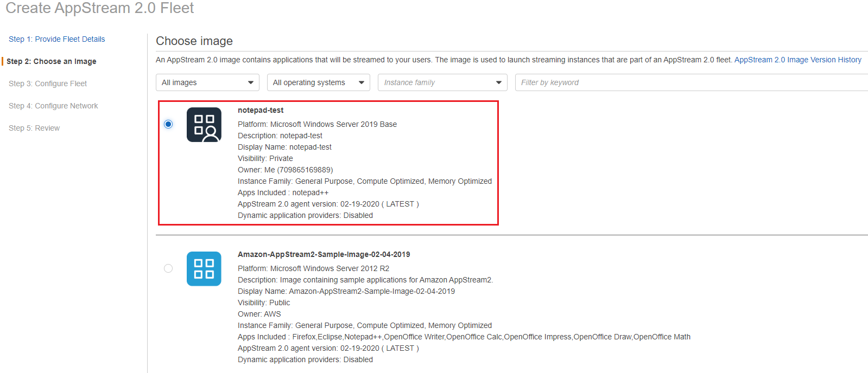
Task: Select Step 2: Choose an Image
Action: coord(52,61)
